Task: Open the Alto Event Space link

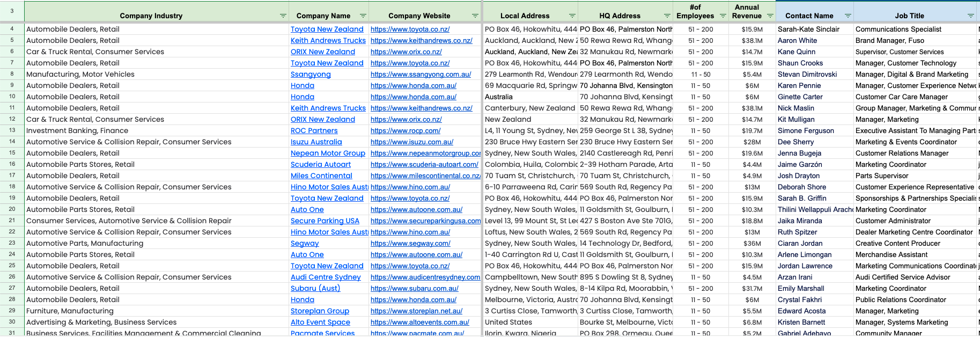Action: [x=320, y=323]
